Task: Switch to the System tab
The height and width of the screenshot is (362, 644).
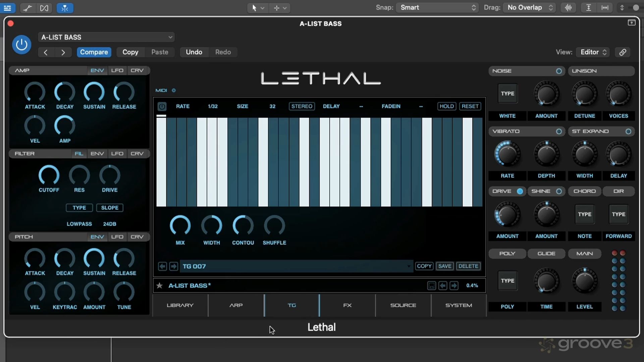Action: 459,305
